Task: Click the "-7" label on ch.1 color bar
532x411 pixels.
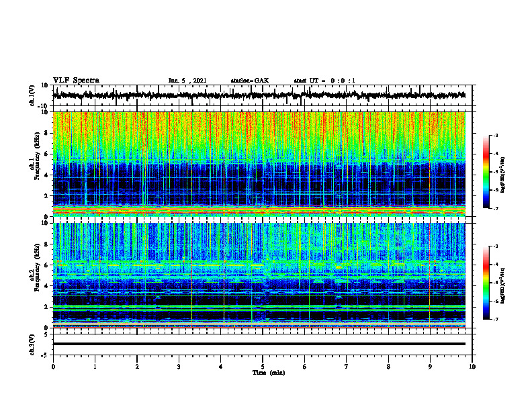Action: [495, 208]
